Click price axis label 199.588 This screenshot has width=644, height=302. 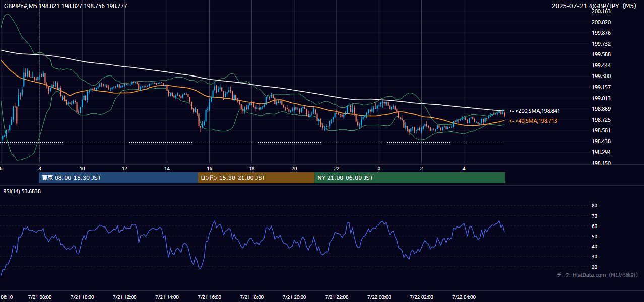pos(601,54)
